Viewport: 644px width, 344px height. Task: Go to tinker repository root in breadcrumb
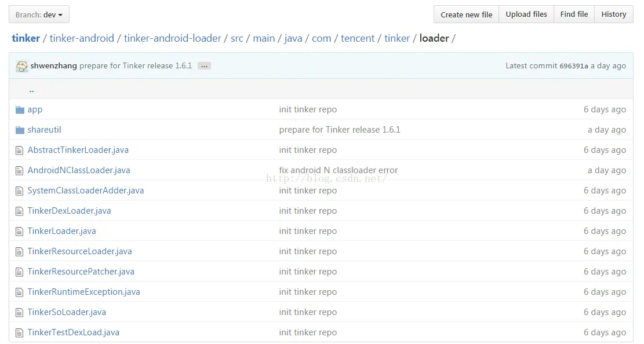click(x=26, y=38)
